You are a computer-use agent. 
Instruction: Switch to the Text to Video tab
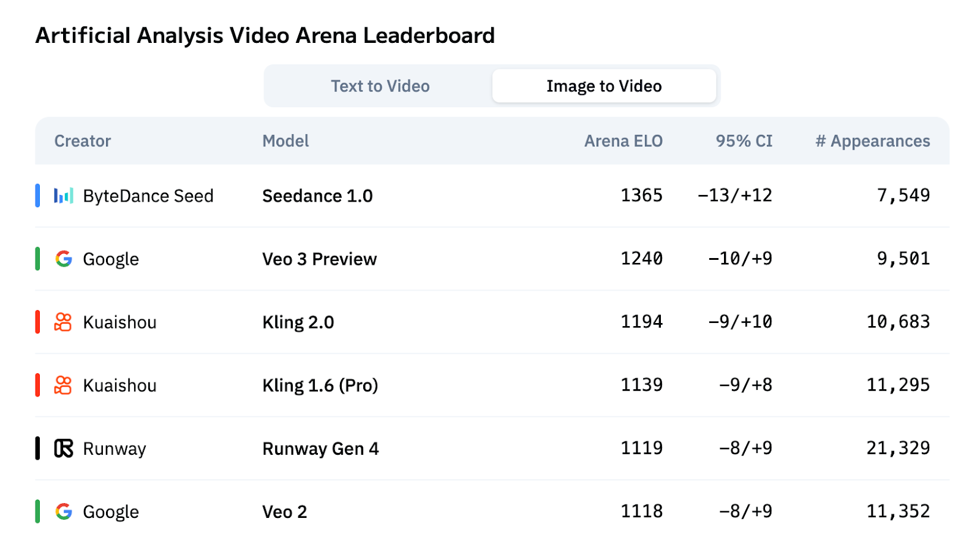click(x=380, y=86)
